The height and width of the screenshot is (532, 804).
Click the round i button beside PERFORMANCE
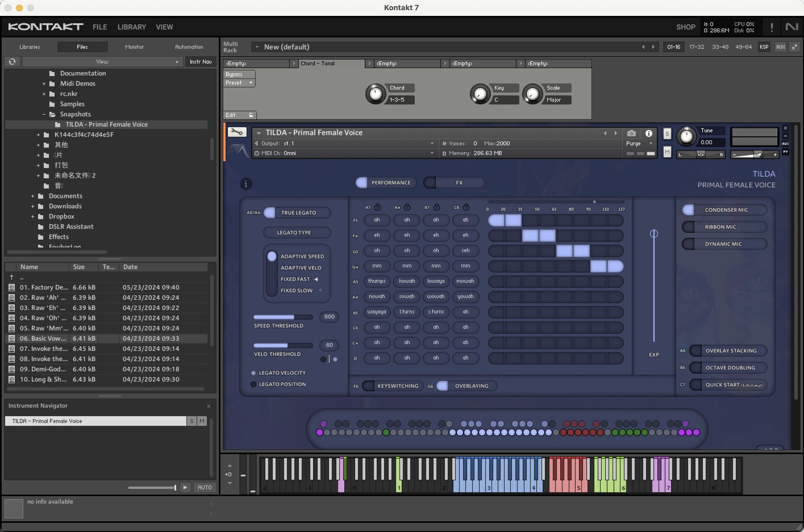pos(246,184)
